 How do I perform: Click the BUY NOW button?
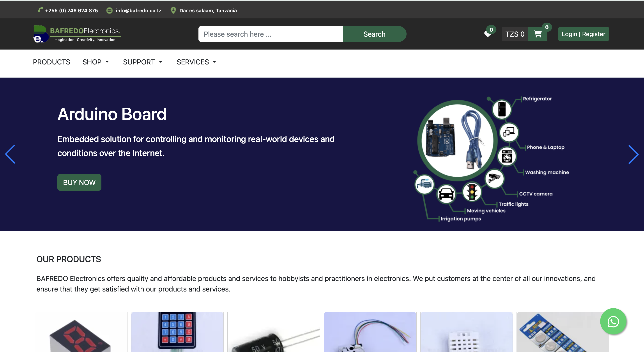79,182
